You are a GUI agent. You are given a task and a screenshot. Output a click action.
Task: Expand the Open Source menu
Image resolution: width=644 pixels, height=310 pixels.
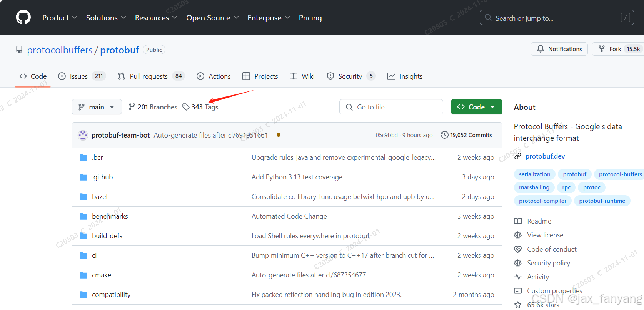(x=212, y=18)
